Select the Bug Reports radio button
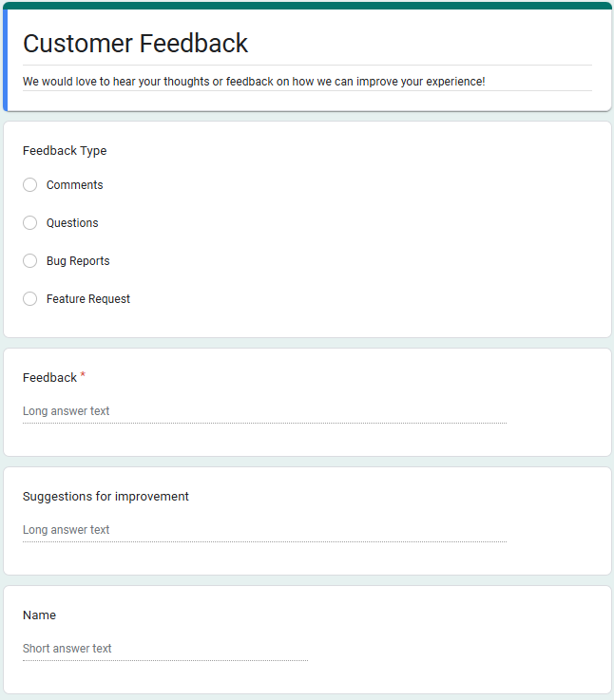Viewport: 614px width, 700px height. (x=30, y=261)
